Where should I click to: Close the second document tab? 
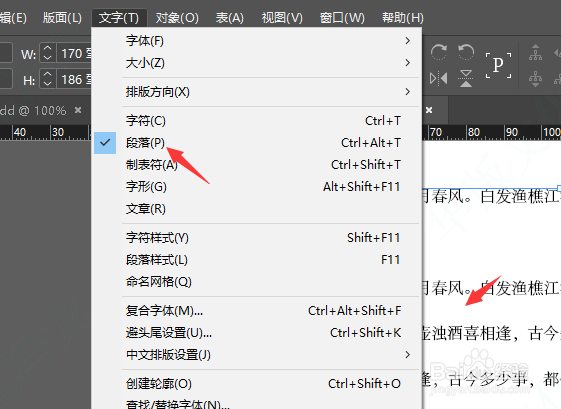[x=429, y=110]
